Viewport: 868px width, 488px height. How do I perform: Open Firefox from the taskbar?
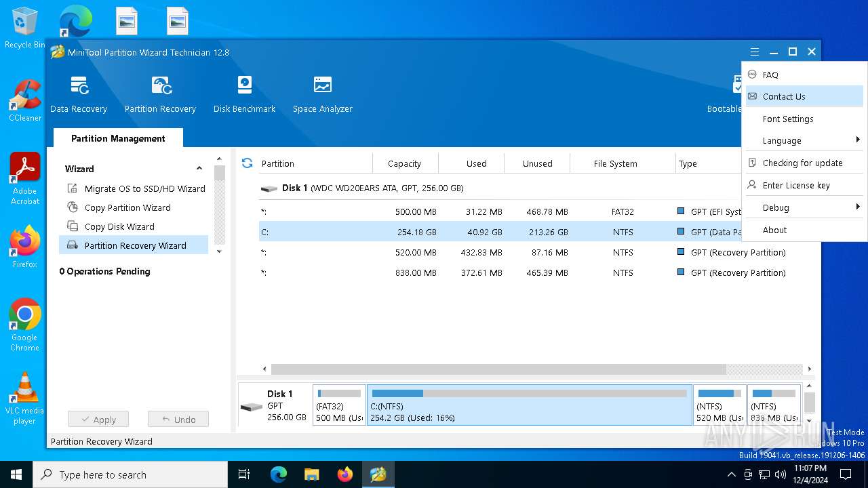(345, 474)
